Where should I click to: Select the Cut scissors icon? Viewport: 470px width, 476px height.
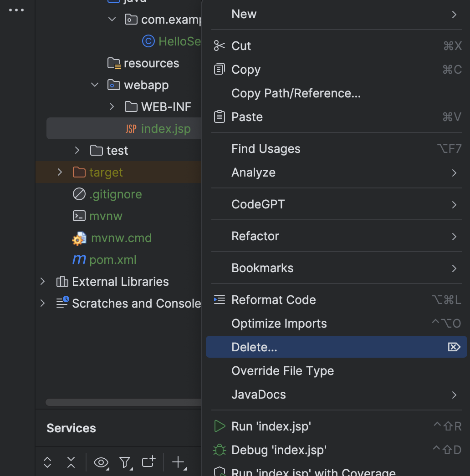click(219, 46)
